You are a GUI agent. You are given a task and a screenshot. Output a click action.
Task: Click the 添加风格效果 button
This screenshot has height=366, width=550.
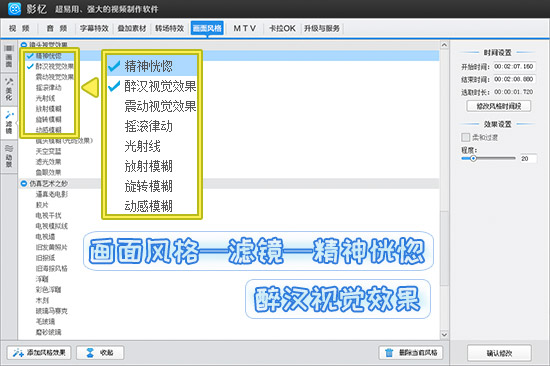tap(39, 353)
